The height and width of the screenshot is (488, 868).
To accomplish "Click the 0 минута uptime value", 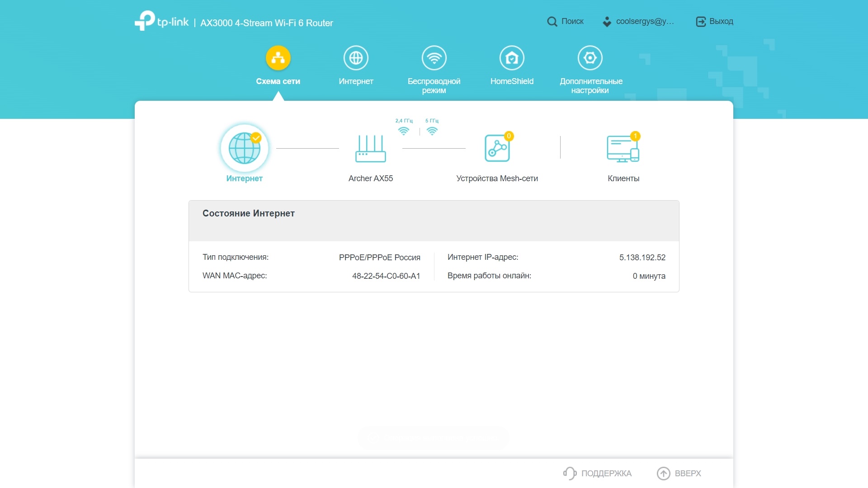I will coord(649,276).
